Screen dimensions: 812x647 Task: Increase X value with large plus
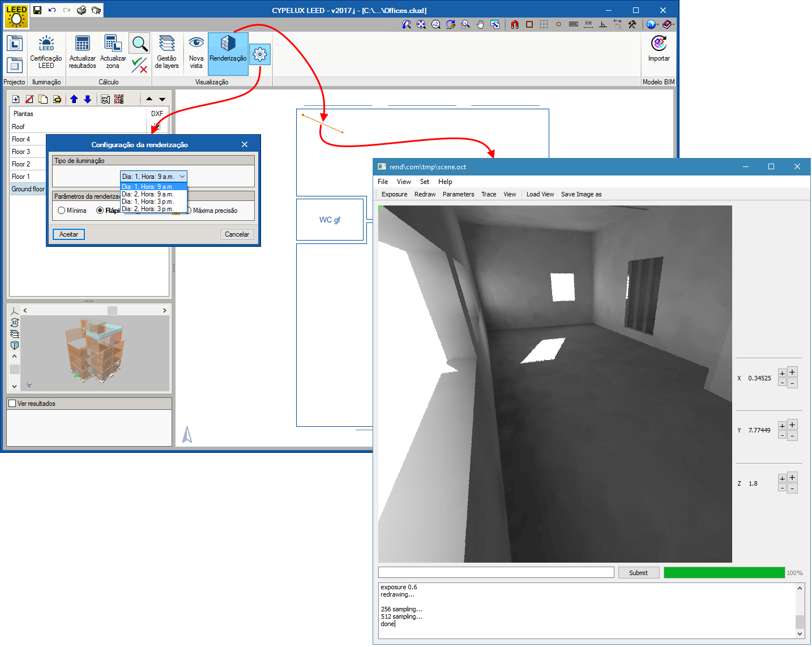[792, 372]
